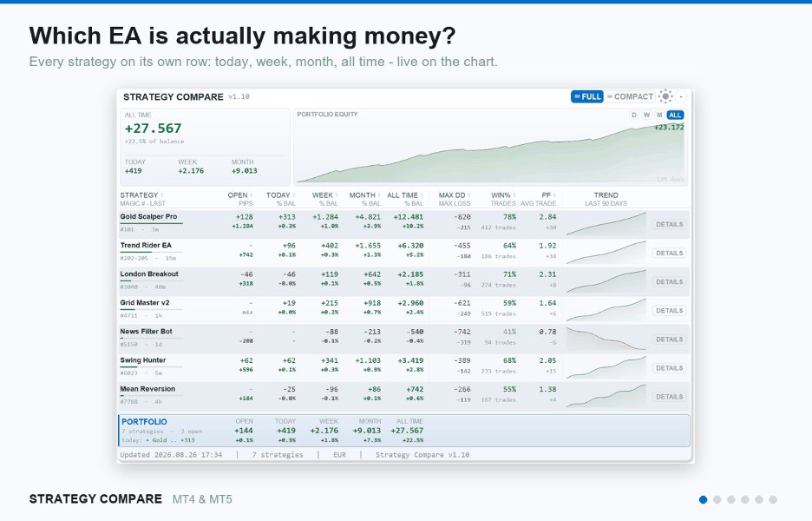Open DETAILS for London Breakout
The width and height of the screenshot is (812, 521).
click(669, 282)
